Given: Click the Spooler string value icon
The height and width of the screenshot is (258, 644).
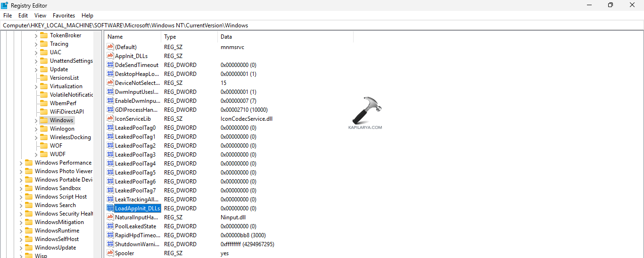Looking at the screenshot, I should 110,253.
